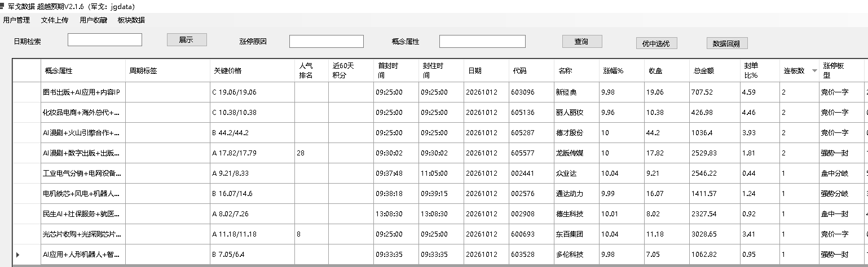Click total amount cell 3028.65
The height and width of the screenshot is (267, 868).
tap(715, 234)
